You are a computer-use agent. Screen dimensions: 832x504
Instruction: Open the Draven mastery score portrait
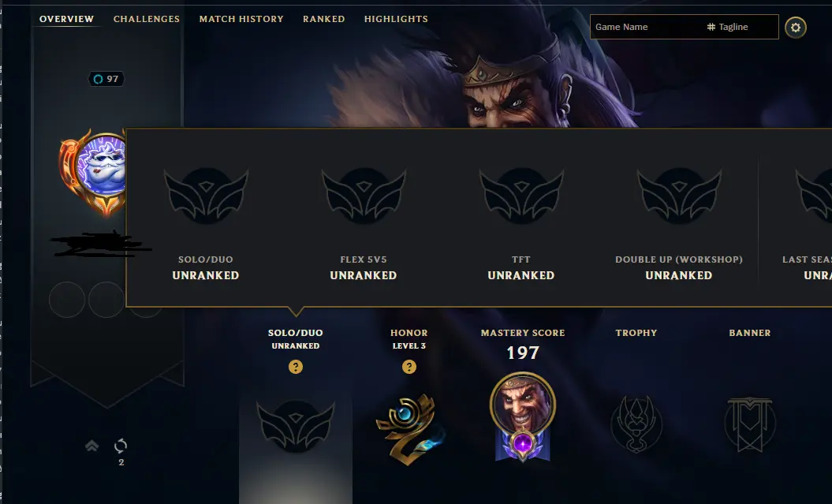523,416
